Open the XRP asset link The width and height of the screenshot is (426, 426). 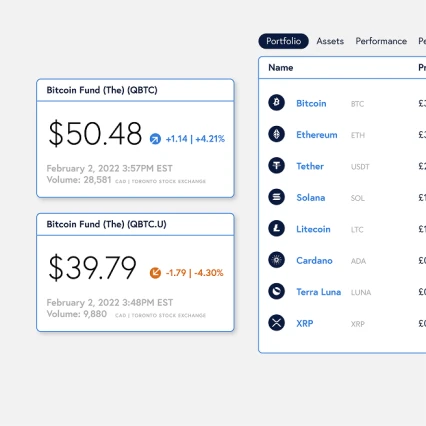coord(305,323)
